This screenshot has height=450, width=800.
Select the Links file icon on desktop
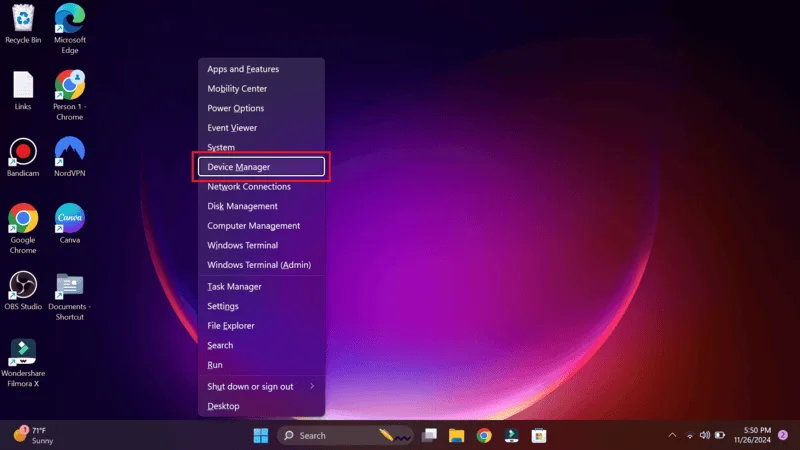23,91
